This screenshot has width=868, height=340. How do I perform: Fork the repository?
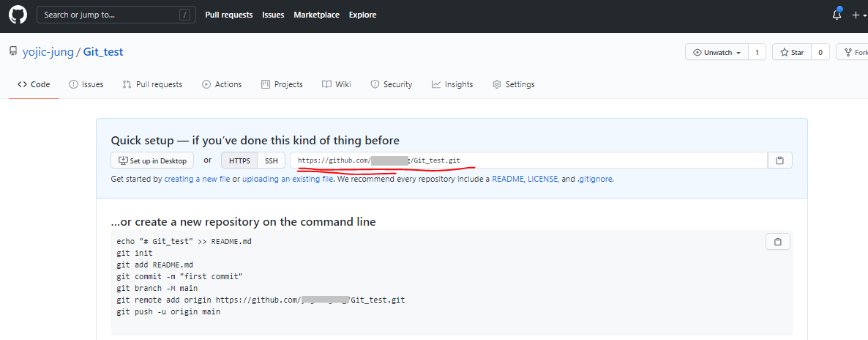tap(853, 52)
